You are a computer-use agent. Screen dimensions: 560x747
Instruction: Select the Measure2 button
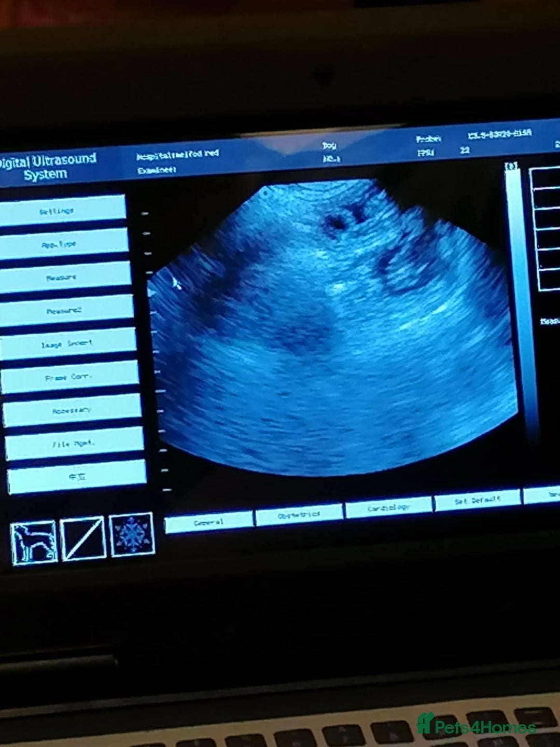[x=67, y=310]
